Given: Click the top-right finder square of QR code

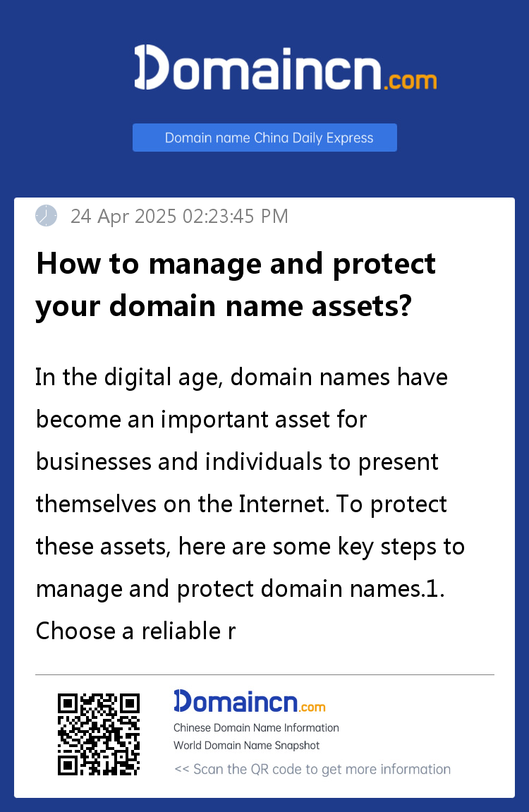Looking at the screenshot, I should (x=129, y=704).
